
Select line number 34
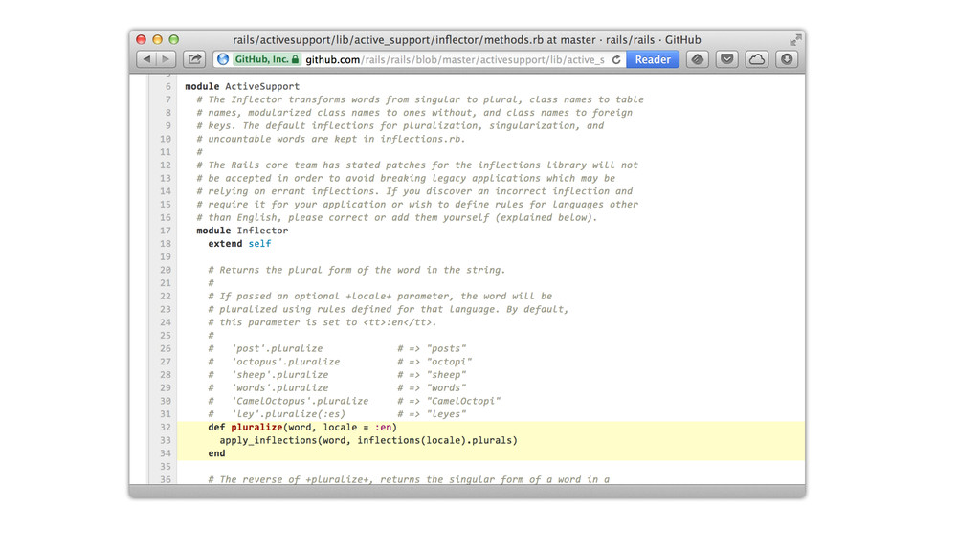click(x=165, y=453)
